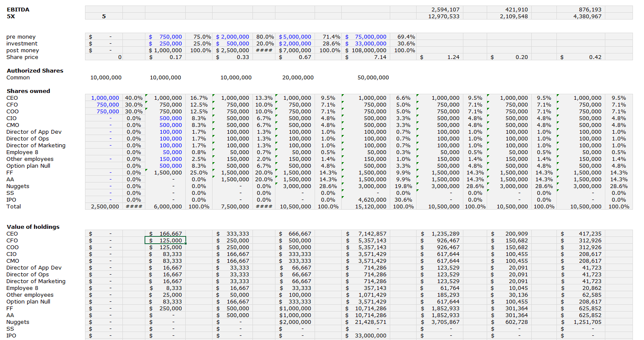The width and height of the screenshot is (644, 340).
Task: Select Total shares 6,000,000
Action: 168,207
